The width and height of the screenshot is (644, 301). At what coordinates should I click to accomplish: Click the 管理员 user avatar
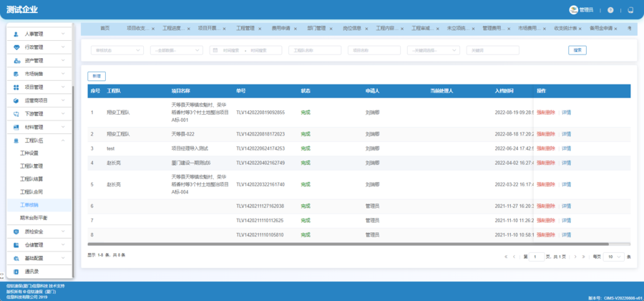coord(573,10)
